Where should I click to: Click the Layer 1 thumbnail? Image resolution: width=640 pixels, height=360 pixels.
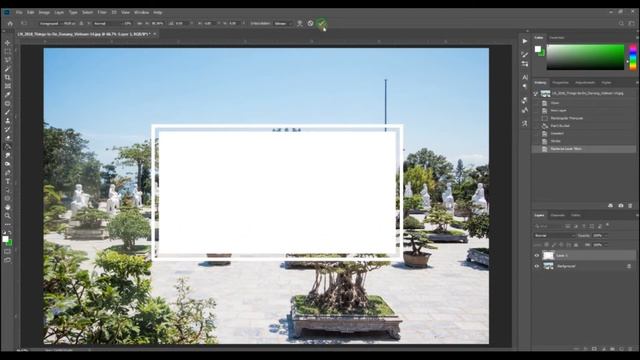click(x=548, y=256)
